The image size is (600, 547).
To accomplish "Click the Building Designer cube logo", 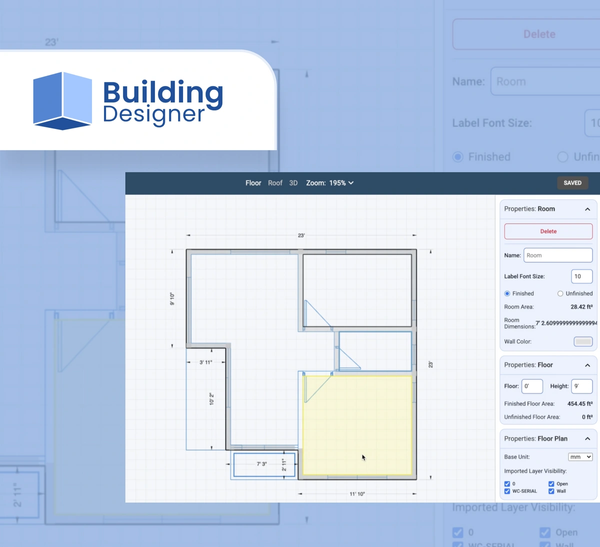I will (62, 101).
